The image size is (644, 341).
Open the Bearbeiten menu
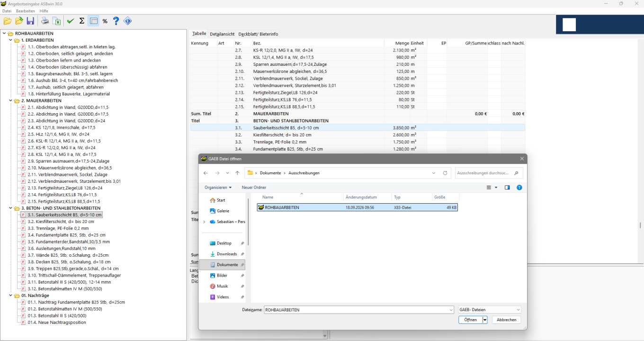coord(26,10)
